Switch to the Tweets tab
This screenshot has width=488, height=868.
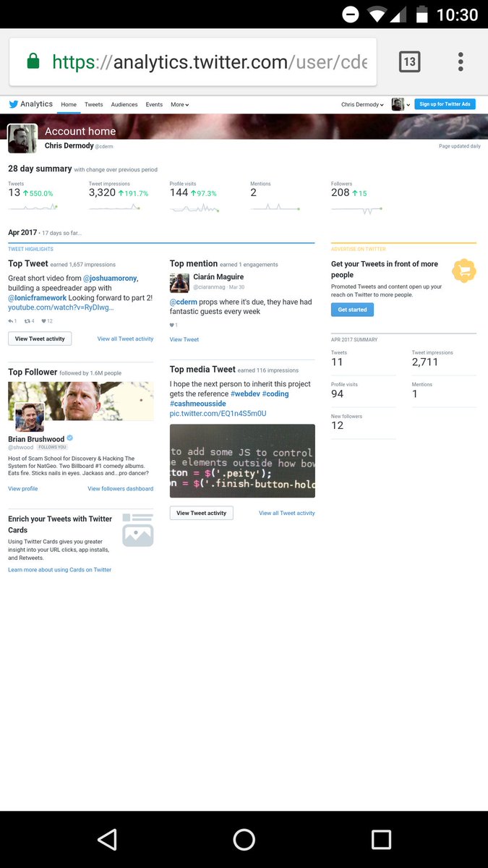pyautogui.click(x=94, y=104)
